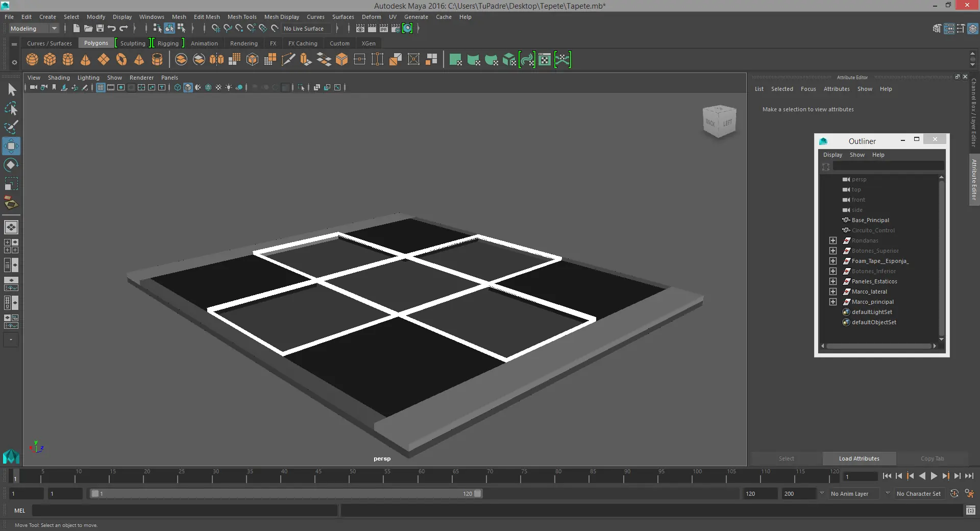980x531 pixels.
Task: Activate the Select tool arrow
Action: 12,90
